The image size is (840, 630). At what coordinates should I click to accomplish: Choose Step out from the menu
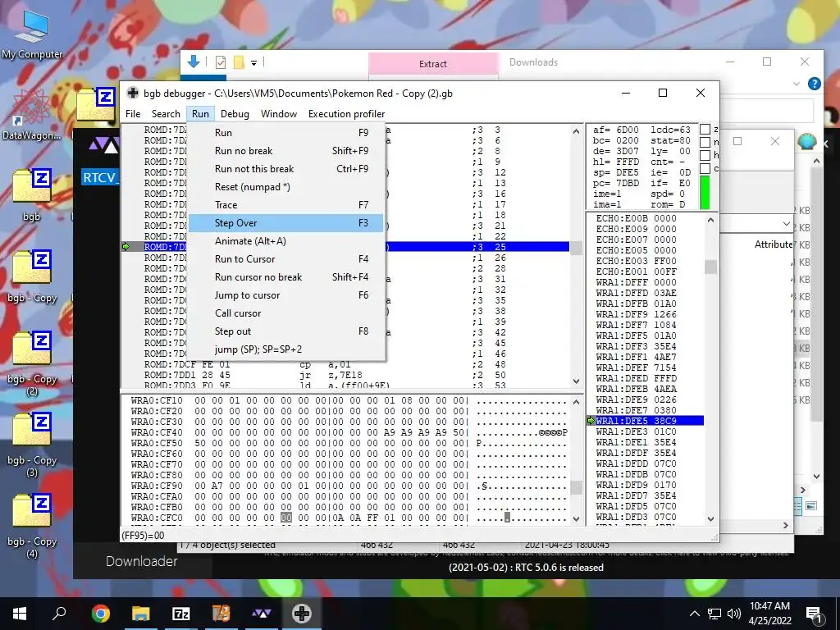pyautogui.click(x=286, y=331)
